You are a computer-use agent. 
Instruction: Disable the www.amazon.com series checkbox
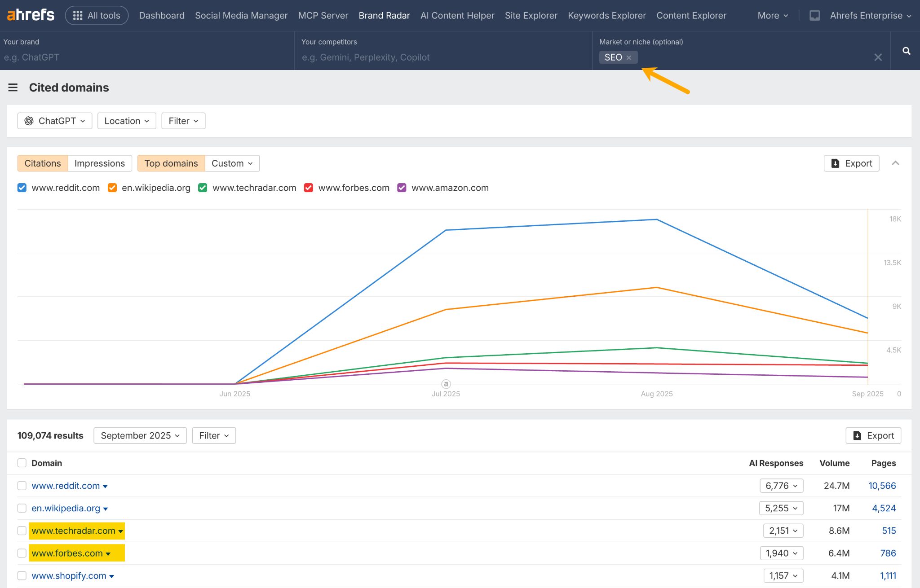click(x=401, y=188)
